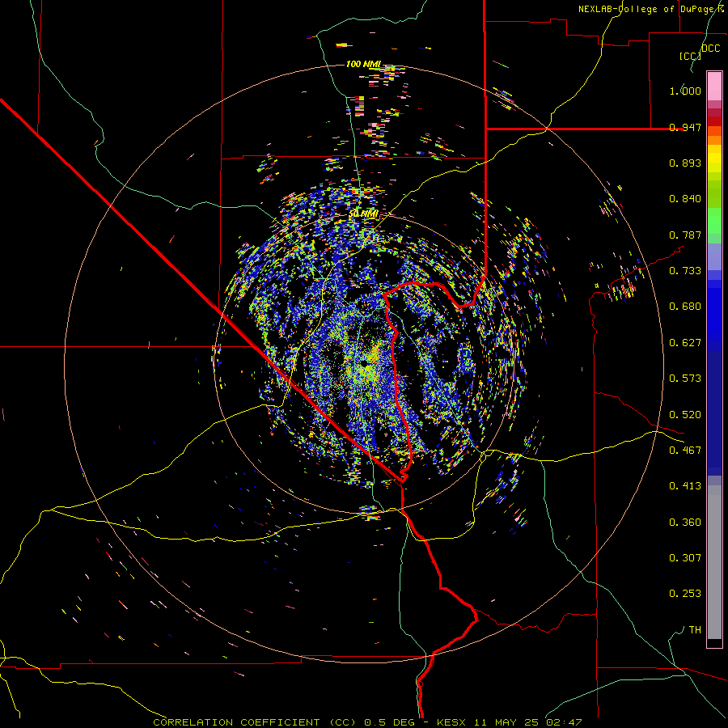Click the bright green segment of the color bar
Screen dimensions: 728x728
[x=714, y=221]
